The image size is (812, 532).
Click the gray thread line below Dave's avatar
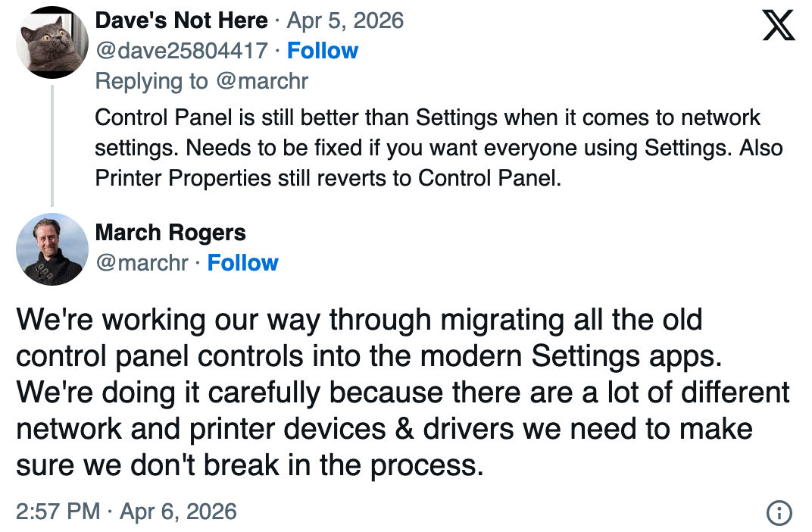[52, 144]
